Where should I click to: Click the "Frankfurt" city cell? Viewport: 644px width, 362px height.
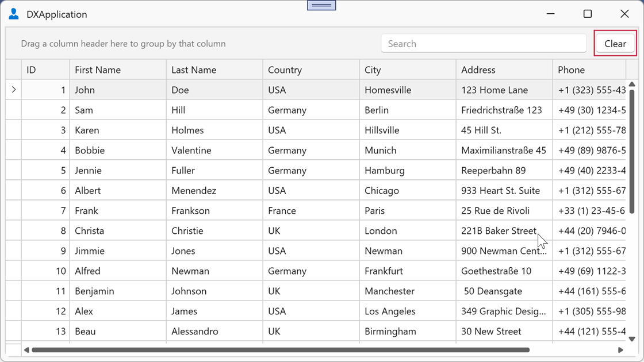click(x=408, y=271)
